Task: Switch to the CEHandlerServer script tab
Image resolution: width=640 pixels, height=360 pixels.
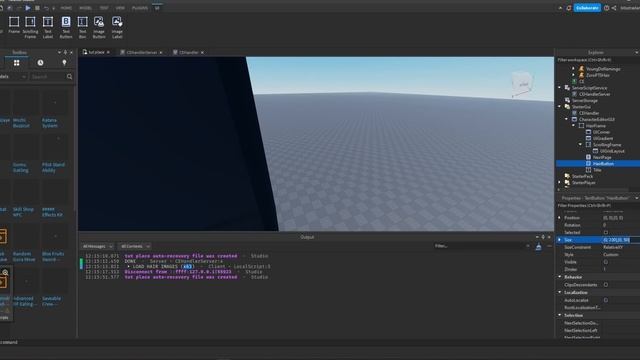Action: coord(141,52)
